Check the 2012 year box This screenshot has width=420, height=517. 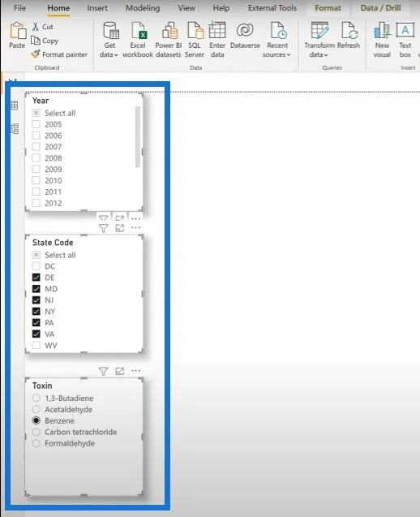coord(36,203)
